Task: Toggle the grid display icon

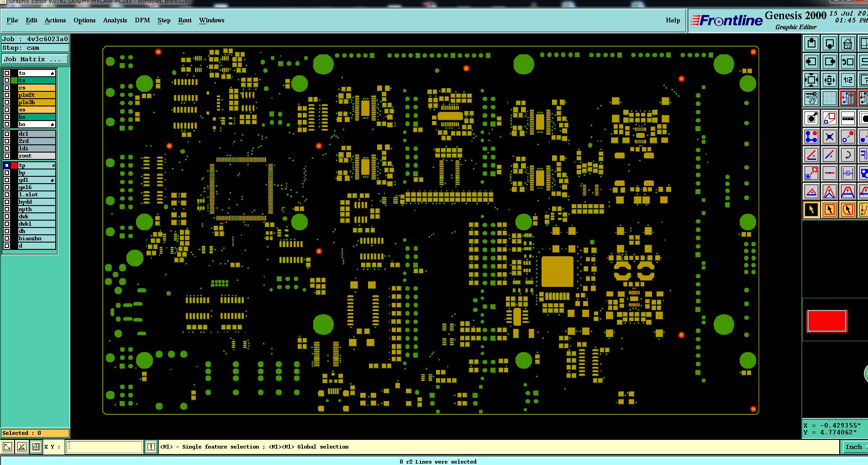Action: click(x=830, y=98)
